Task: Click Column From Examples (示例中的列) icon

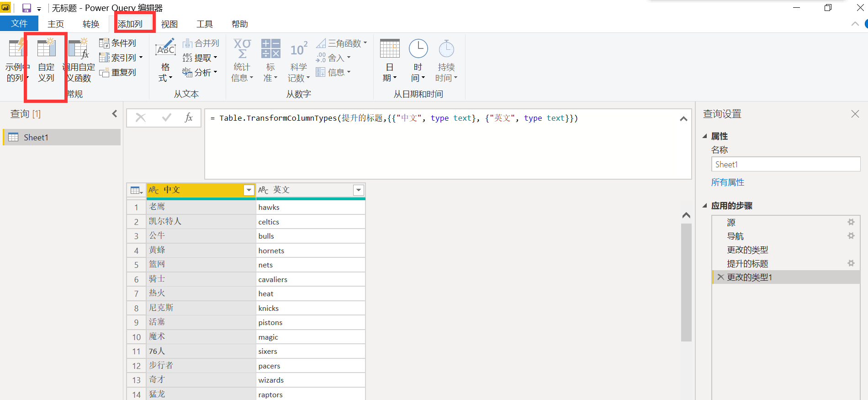Action: click(16, 48)
